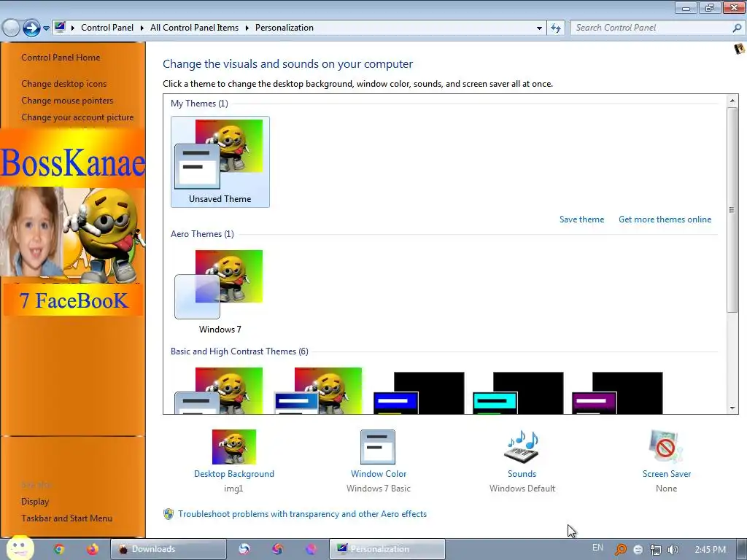Select high contrast theme with purple window
The height and width of the screenshot is (560, 747).
coord(617,393)
